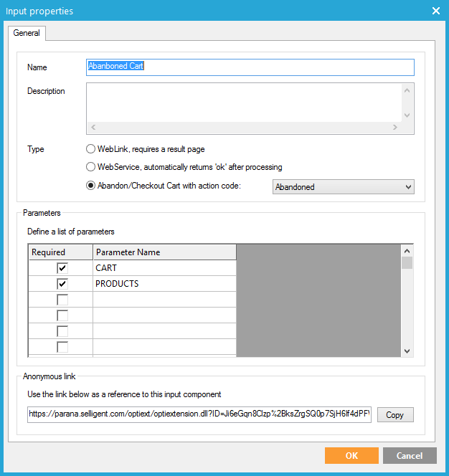Confirm with the OK button
Viewport: 449px width, 476px height.
(x=351, y=456)
